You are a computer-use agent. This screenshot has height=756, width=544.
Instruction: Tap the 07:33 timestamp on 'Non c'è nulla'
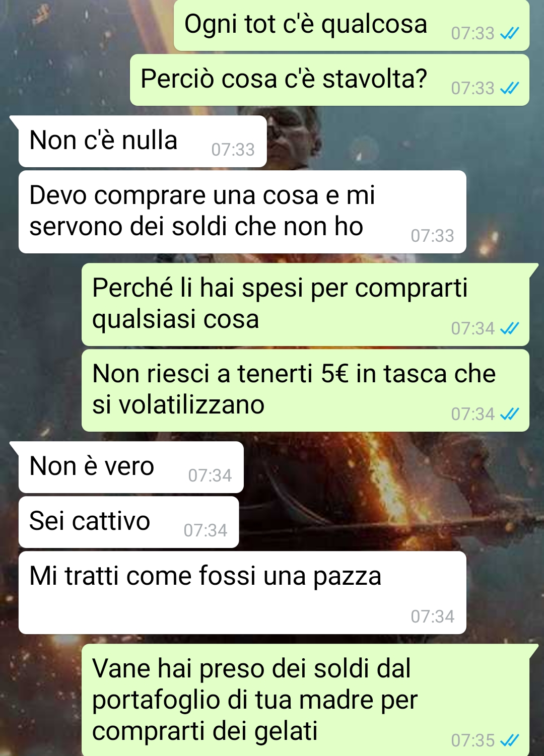[x=233, y=150]
